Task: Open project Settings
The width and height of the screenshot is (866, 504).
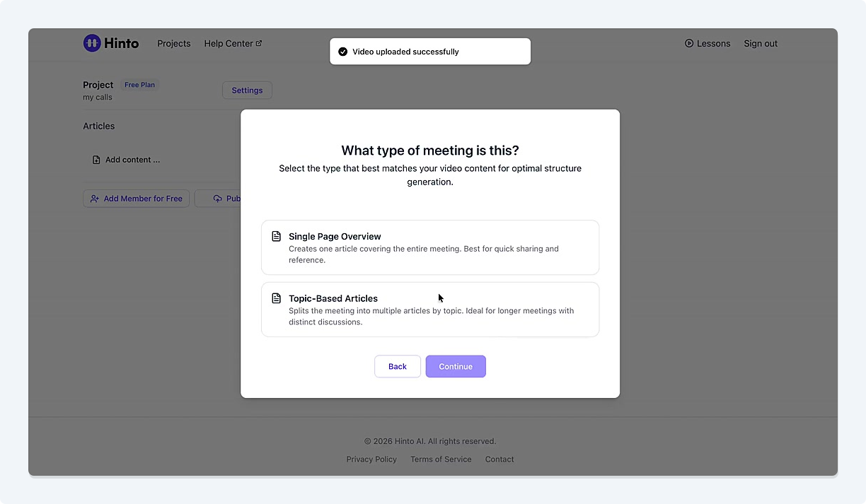Action: pyautogui.click(x=247, y=90)
